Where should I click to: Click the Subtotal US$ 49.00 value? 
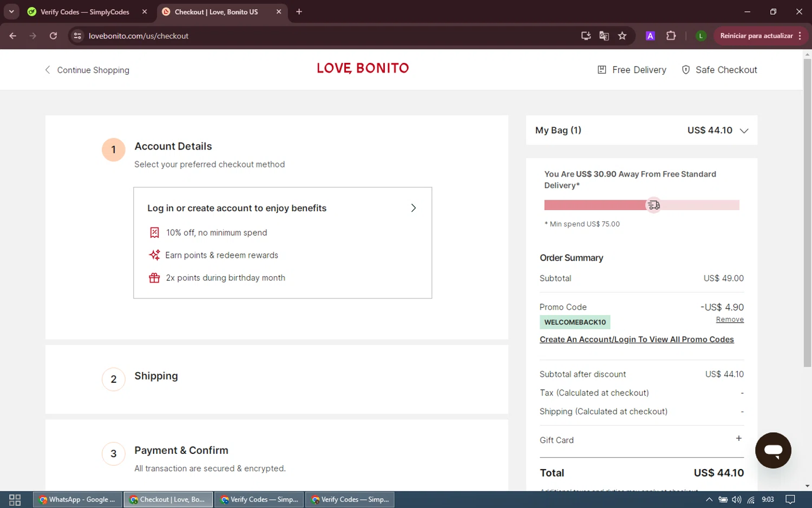723,278
